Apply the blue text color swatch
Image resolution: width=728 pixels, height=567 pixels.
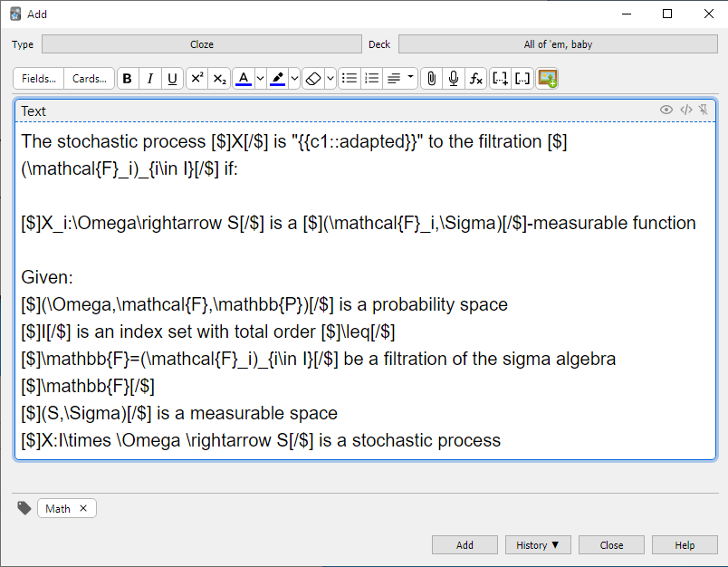pos(243,79)
